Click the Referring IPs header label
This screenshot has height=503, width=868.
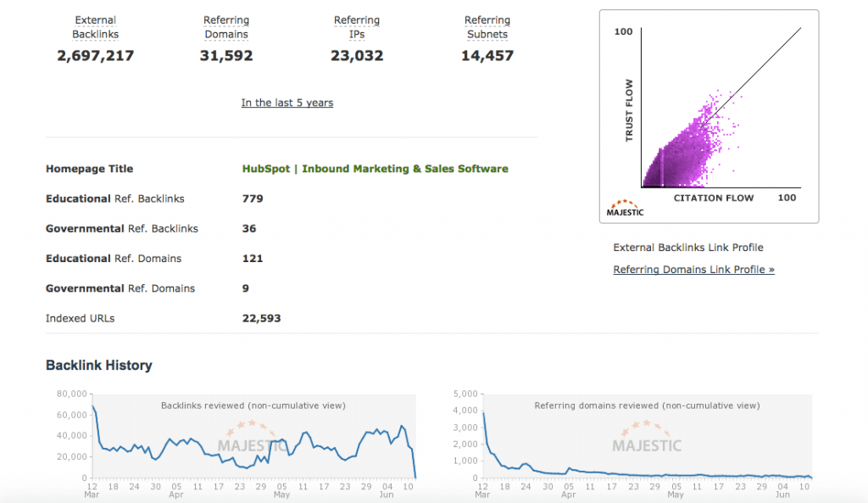pos(357,27)
